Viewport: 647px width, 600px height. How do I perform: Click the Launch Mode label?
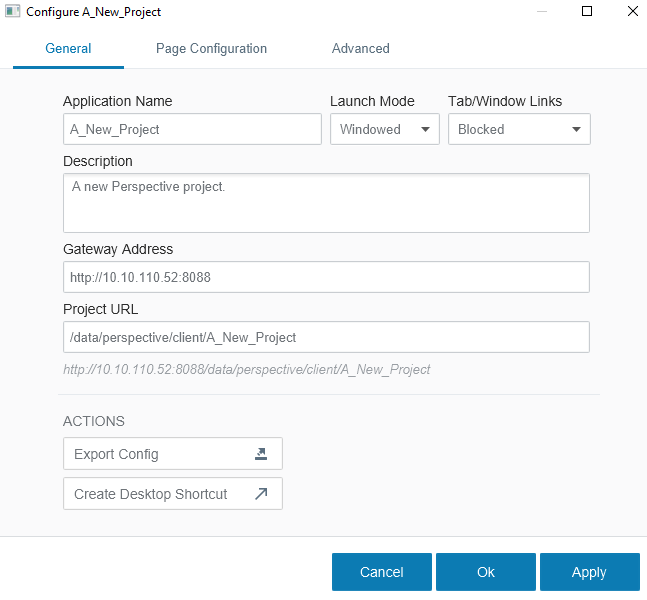click(x=372, y=101)
